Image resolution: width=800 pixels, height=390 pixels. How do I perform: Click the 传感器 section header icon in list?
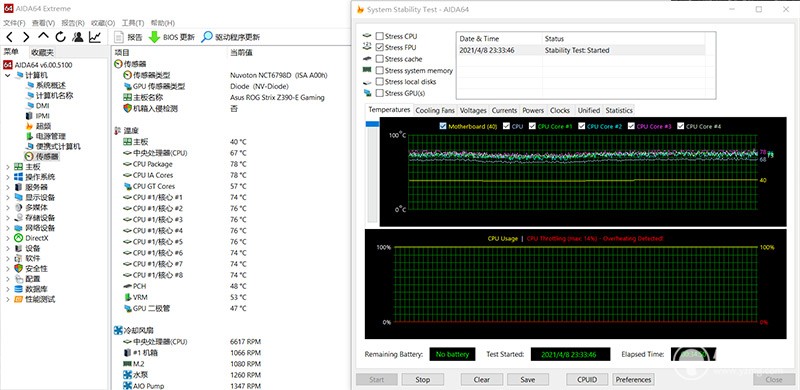pos(118,64)
